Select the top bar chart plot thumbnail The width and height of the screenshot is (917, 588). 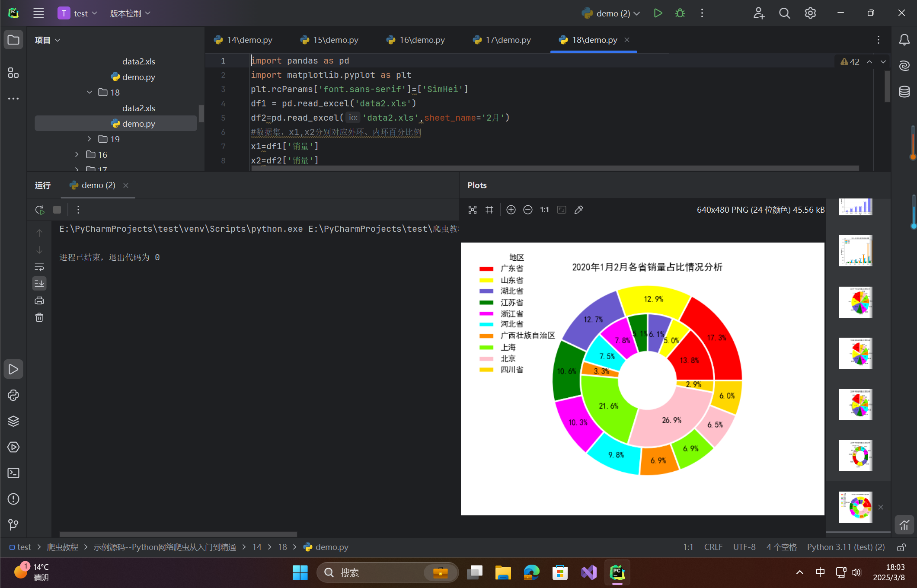(x=855, y=207)
